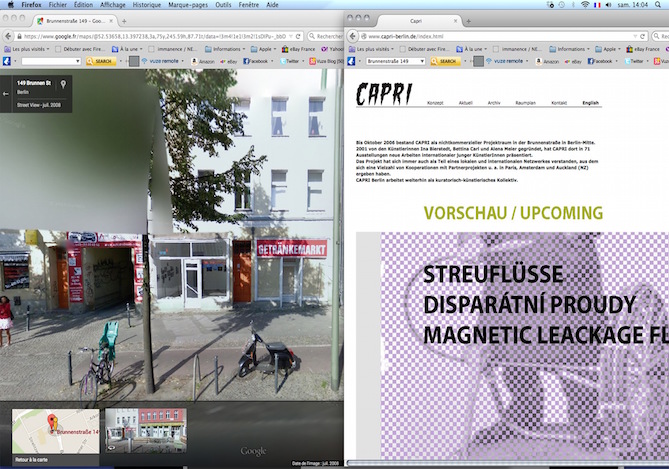Open the Marque-pages menu
Image resolution: width=669 pixels, height=469 pixels.
pos(188,5)
